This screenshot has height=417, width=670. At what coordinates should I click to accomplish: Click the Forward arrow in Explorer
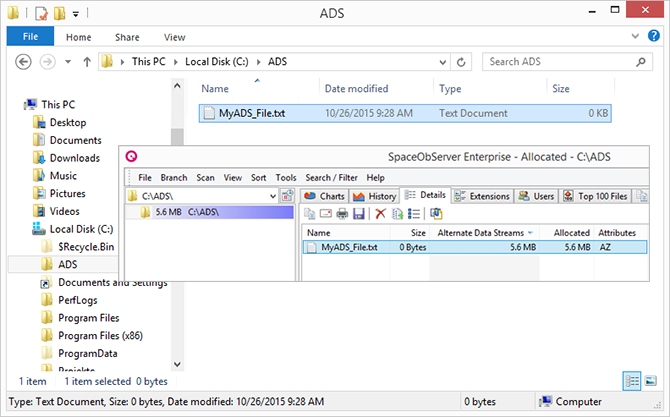[47, 62]
